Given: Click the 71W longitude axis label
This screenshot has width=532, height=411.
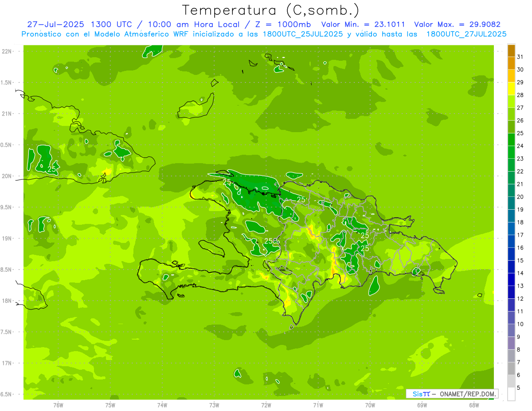Looking at the screenshot, I should [x=318, y=405].
